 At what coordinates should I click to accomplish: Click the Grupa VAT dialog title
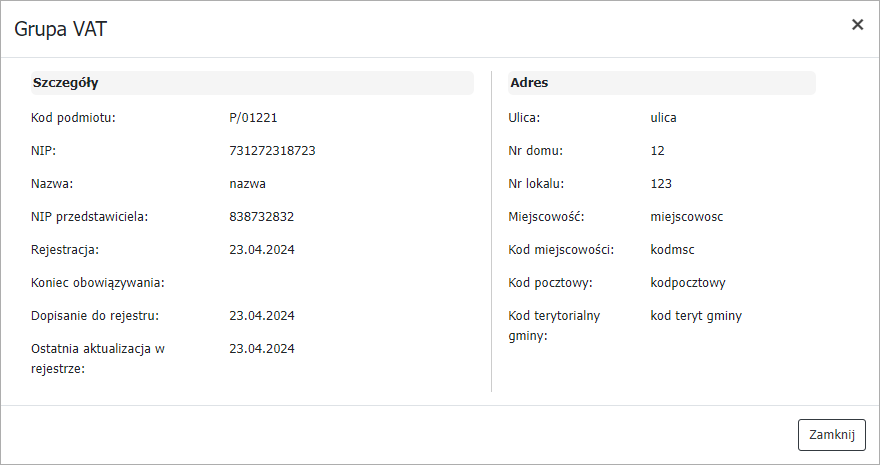coord(60,29)
